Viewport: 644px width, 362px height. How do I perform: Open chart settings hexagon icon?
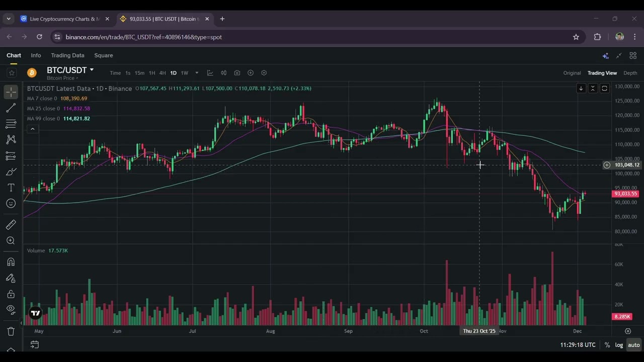pos(264,73)
